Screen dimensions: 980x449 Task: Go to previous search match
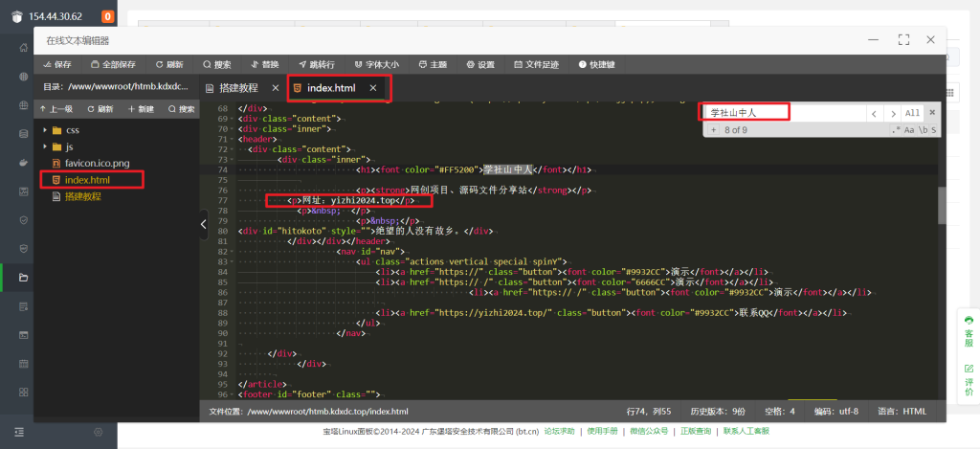874,113
